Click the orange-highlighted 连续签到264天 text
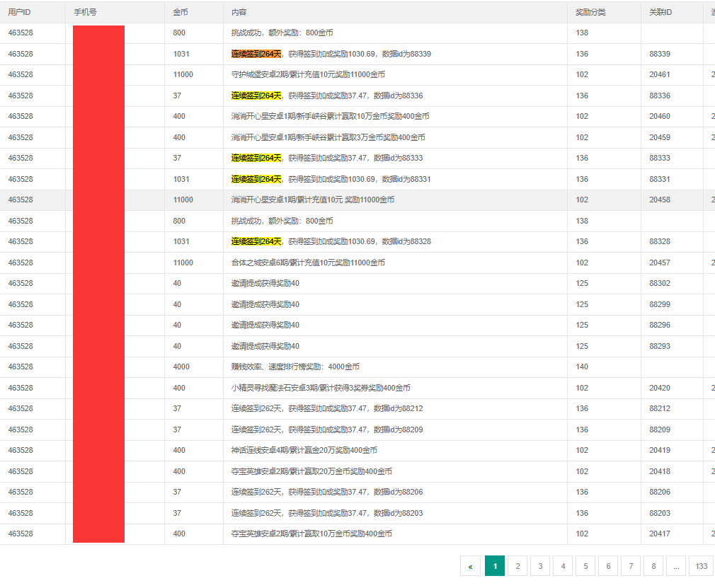715x588 pixels. pos(256,54)
